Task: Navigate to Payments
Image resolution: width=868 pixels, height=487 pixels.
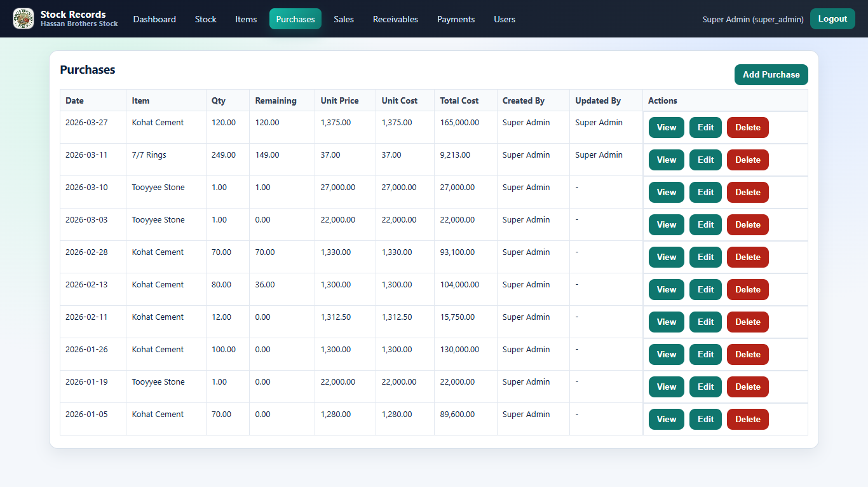Action: click(x=456, y=19)
